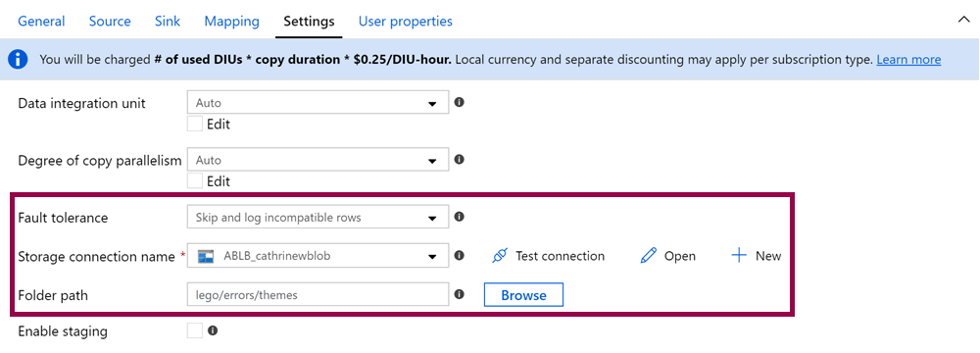Click the info icon beside Data integration unit
The width and height of the screenshot is (980, 353).
pos(459,102)
